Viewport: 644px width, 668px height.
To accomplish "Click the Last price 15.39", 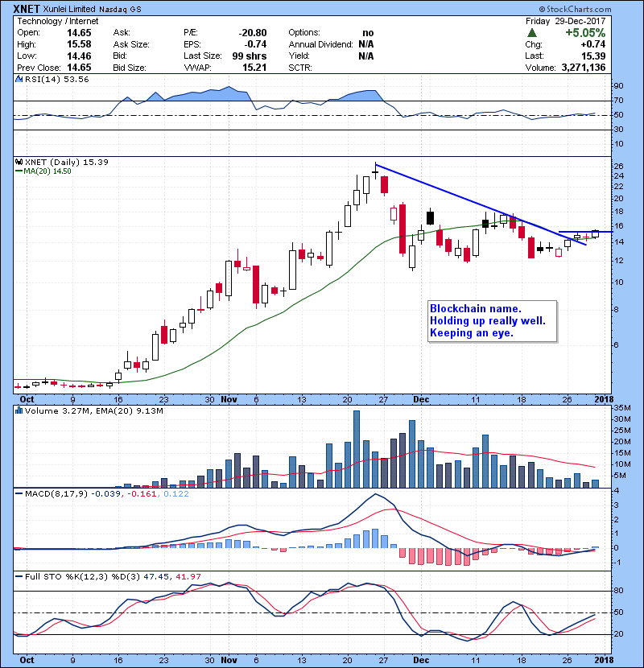I will (593, 56).
